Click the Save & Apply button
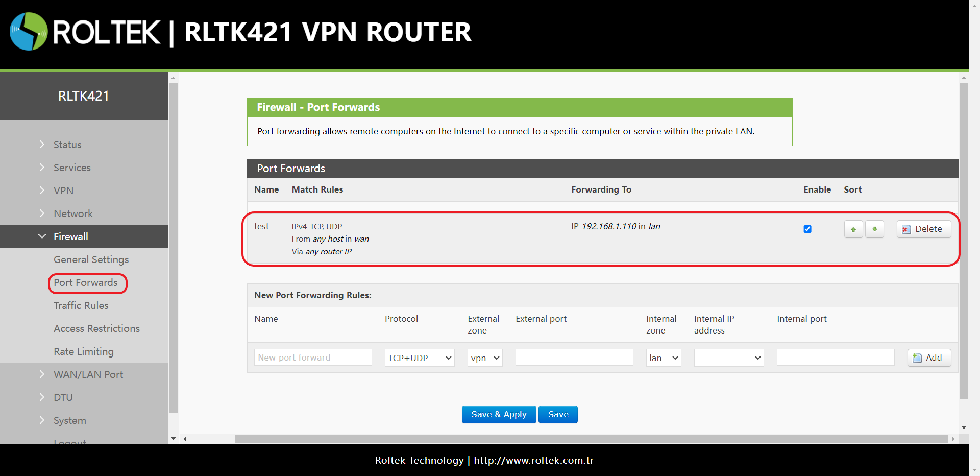The image size is (980, 476). pyautogui.click(x=499, y=415)
